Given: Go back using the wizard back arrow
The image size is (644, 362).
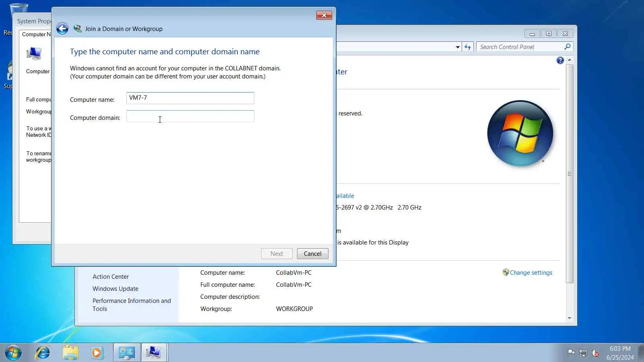Looking at the screenshot, I should click(62, 29).
